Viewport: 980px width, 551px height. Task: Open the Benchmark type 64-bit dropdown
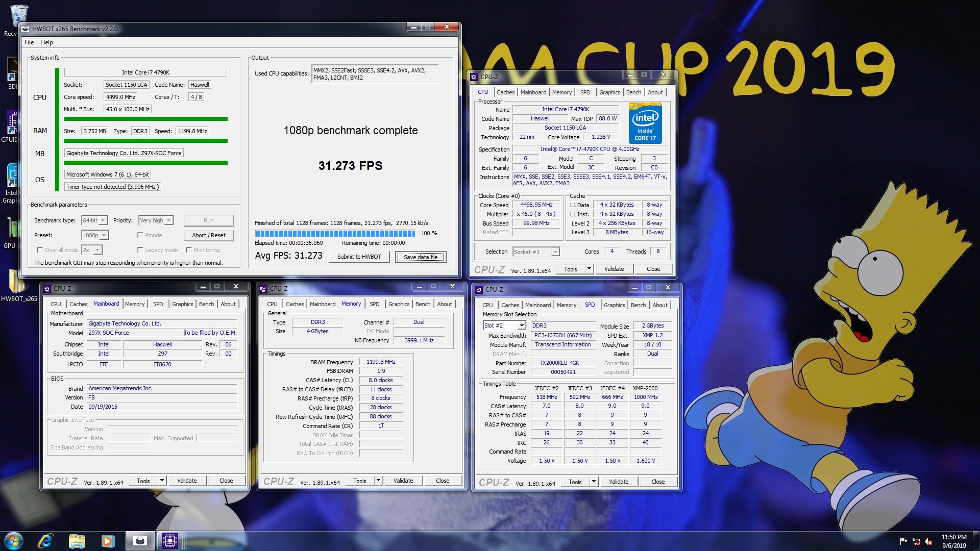[x=94, y=220]
